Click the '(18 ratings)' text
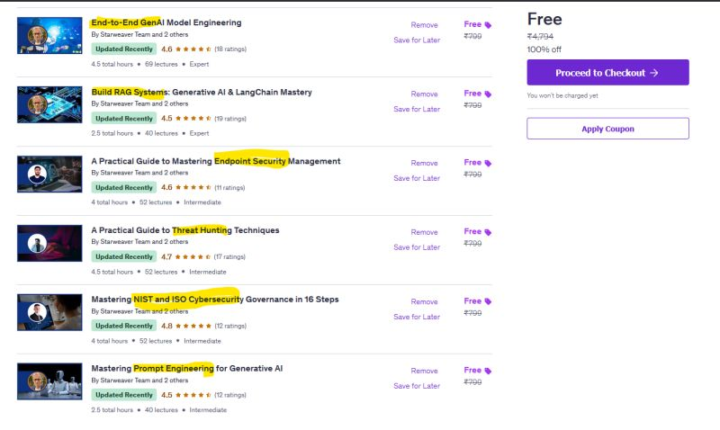 pyautogui.click(x=231, y=49)
